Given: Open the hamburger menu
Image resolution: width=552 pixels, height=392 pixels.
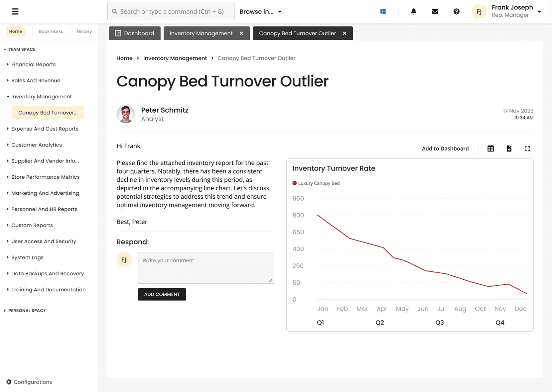Looking at the screenshot, I should (15, 12).
